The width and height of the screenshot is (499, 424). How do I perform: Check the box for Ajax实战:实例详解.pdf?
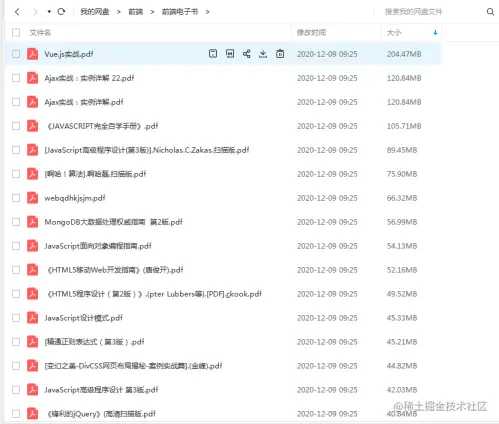tap(16, 102)
